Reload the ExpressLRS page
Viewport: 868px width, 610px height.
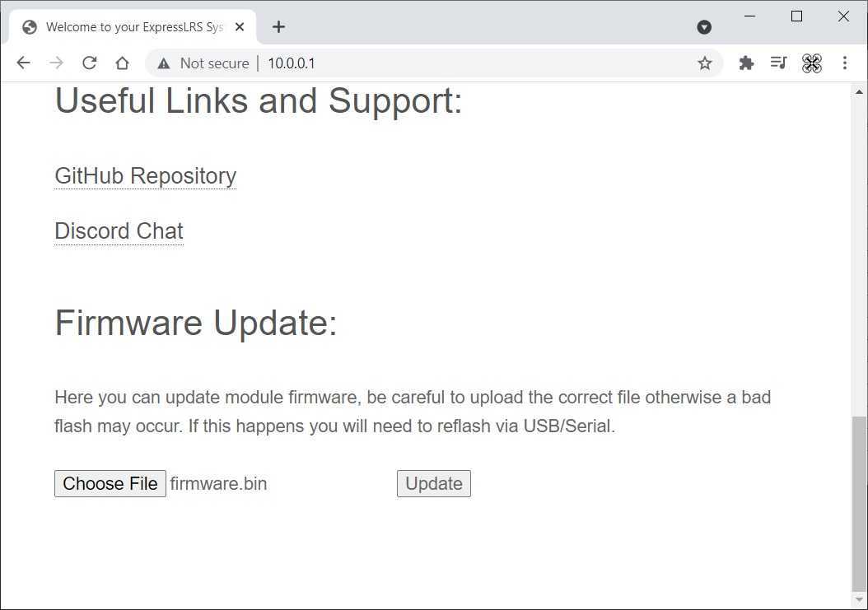pos(89,63)
